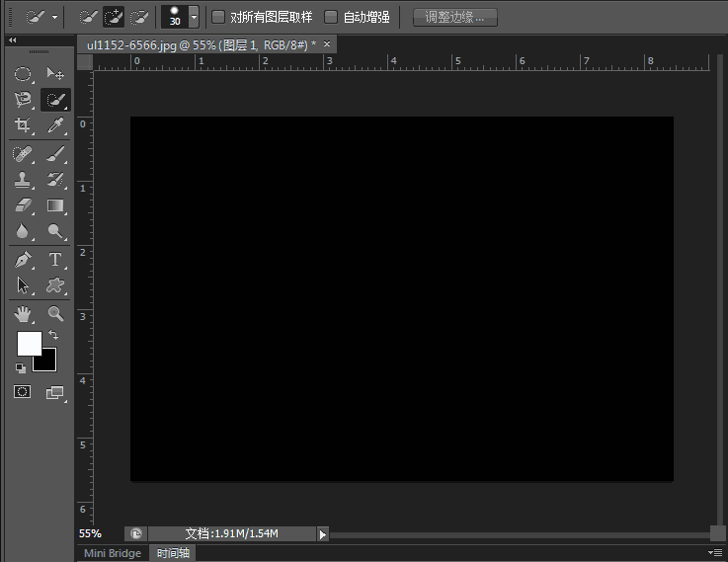Choose the Crop tool
Image resolution: width=728 pixels, height=562 pixels.
[23, 125]
